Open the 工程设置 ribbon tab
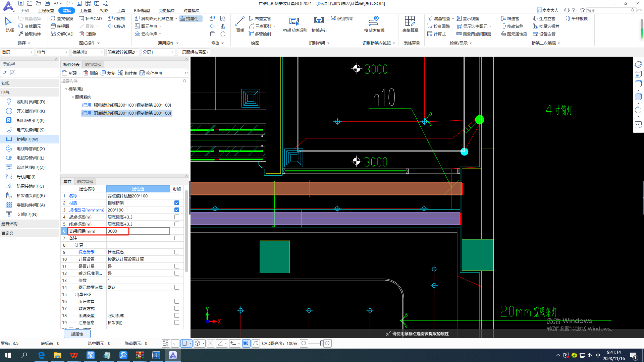Image resolution: width=644 pixels, height=362 pixels. coord(46,10)
